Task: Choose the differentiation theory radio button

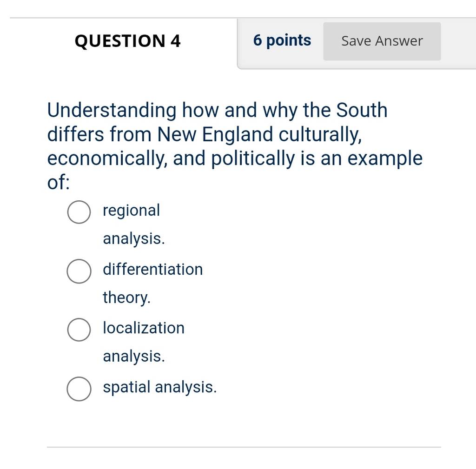Action: 79,271
